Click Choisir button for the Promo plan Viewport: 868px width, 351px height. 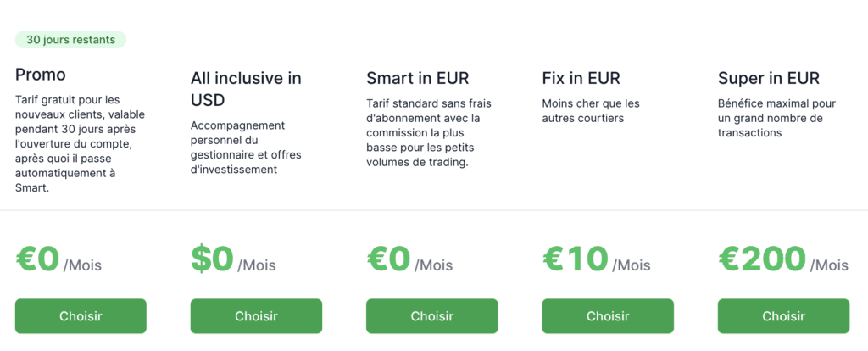coord(81,316)
